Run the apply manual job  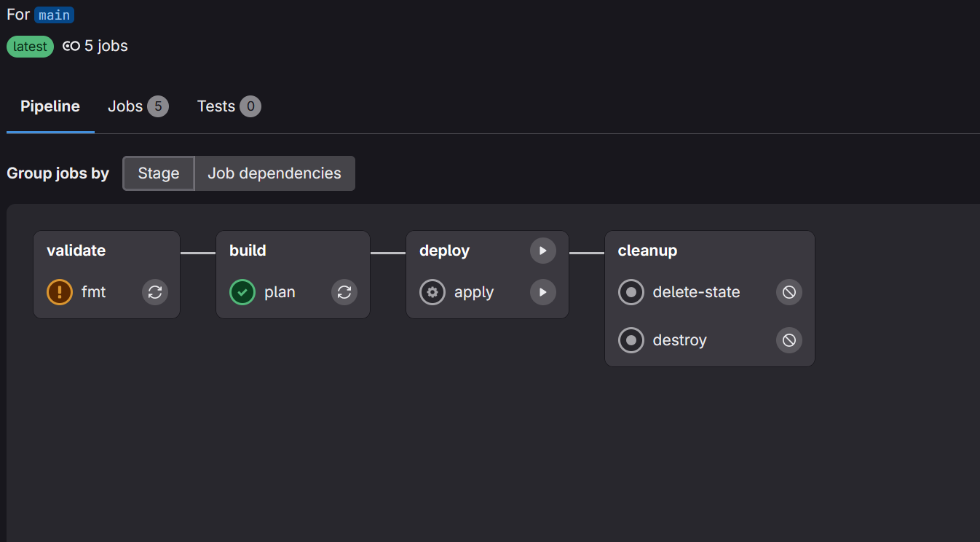click(542, 291)
